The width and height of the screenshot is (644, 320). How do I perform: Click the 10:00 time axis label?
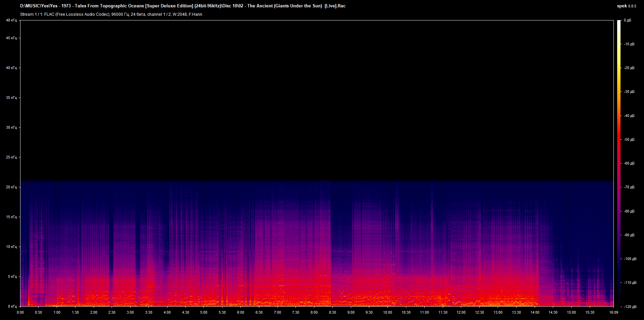[x=387, y=312]
